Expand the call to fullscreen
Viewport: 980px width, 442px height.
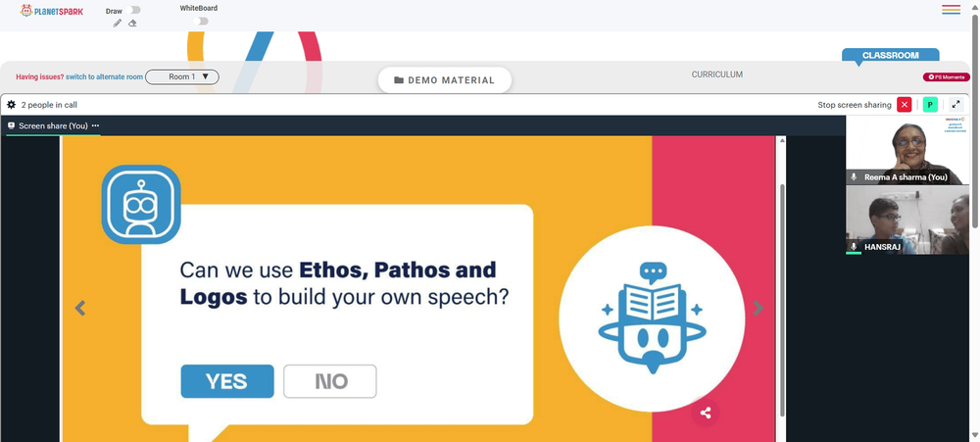coord(955,105)
